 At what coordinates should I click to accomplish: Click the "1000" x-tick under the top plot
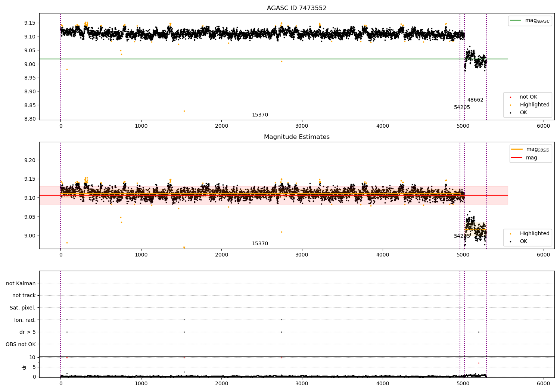[x=141, y=126]
